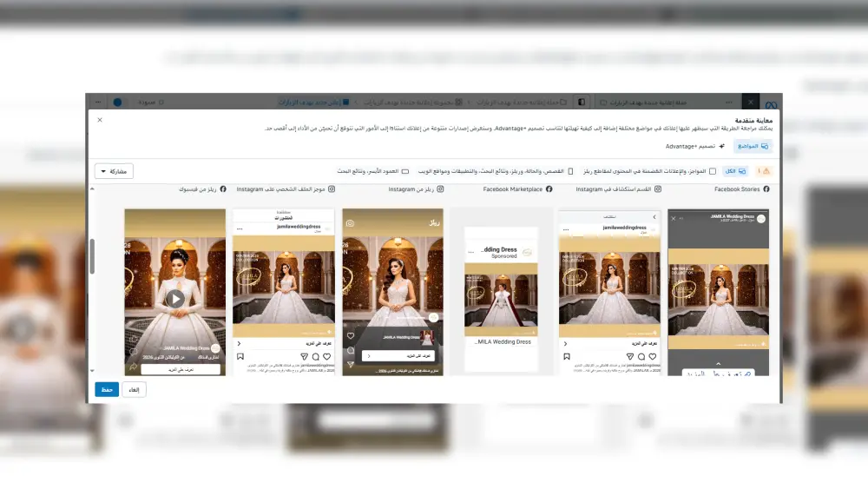The height and width of the screenshot is (496, 868).
Task: Select the تصميم Advantage+ tab
Action: coord(694,146)
